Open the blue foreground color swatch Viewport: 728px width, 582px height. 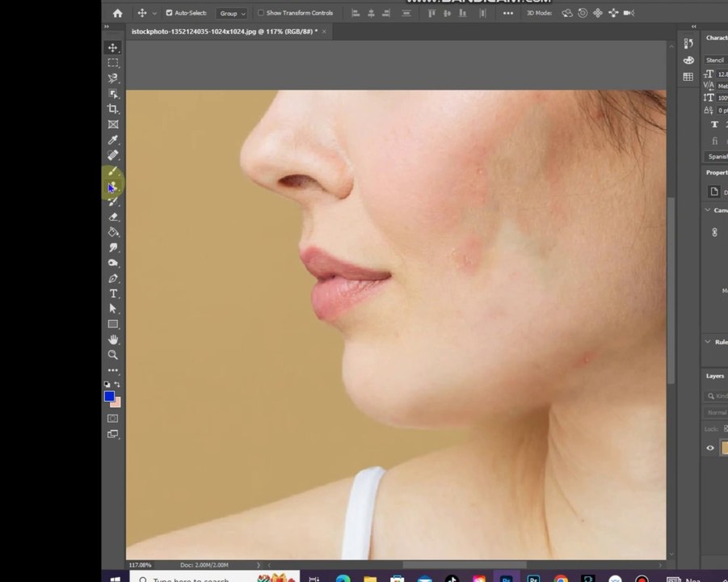tap(109, 396)
